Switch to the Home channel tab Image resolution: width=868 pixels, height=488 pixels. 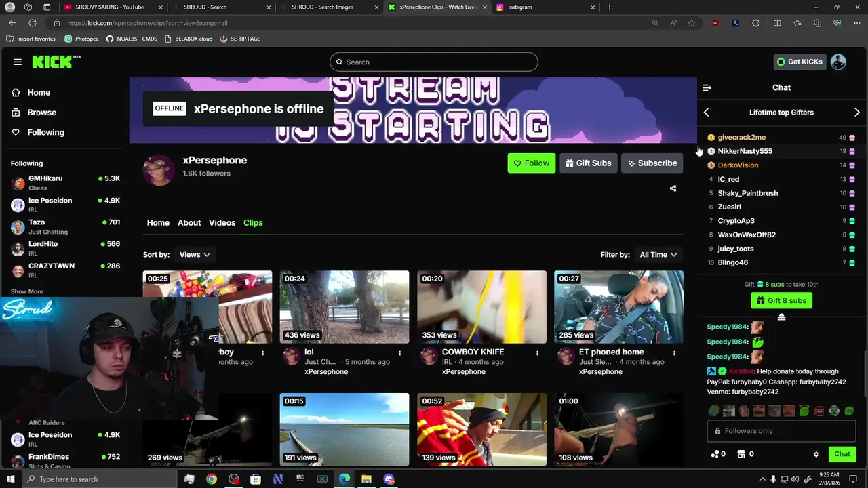pos(158,223)
